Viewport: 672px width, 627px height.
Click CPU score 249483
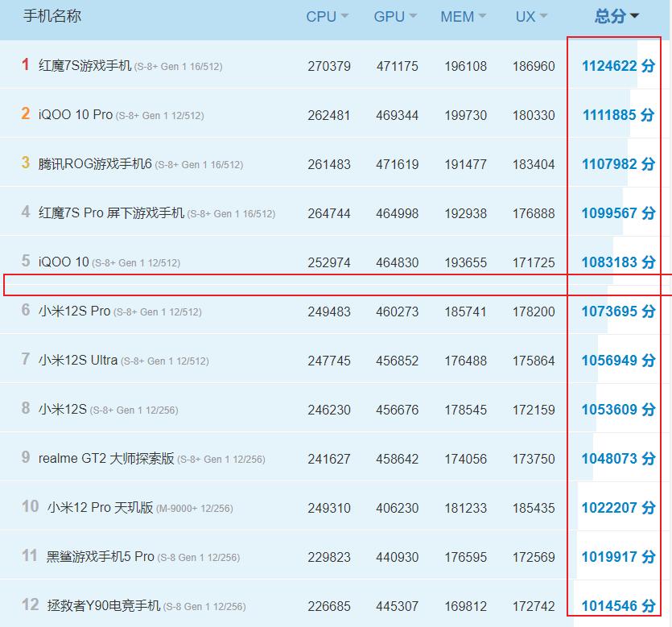pos(329,311)
